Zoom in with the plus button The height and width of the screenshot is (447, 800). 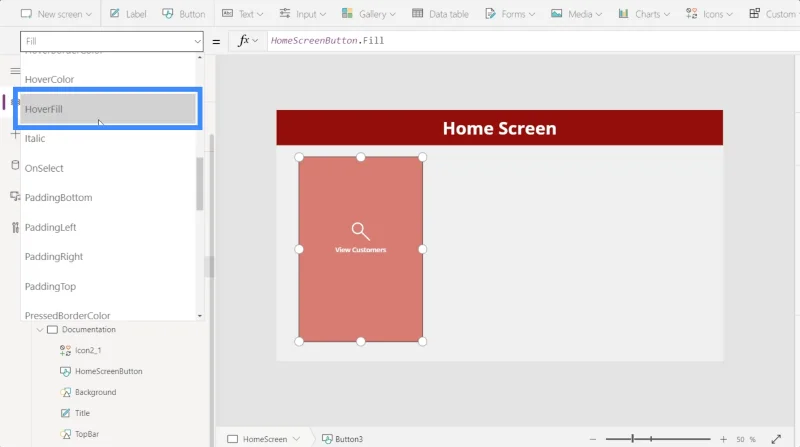click(x=723, y=439)
